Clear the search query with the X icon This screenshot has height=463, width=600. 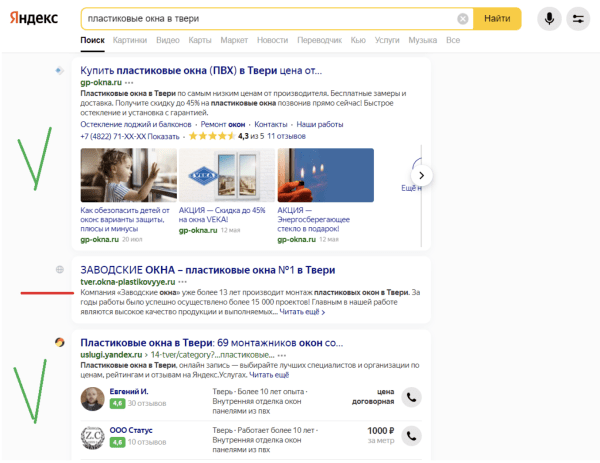coord(462,19)
